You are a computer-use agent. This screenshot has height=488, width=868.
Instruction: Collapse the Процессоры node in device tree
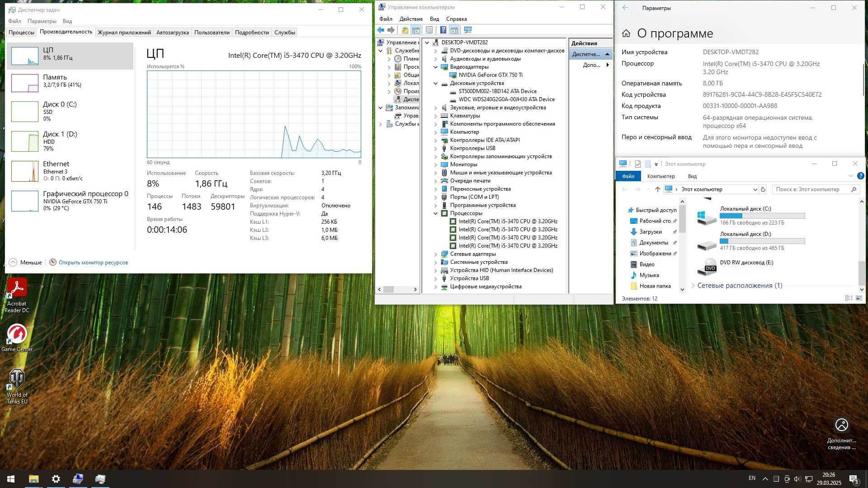(436, 213)
